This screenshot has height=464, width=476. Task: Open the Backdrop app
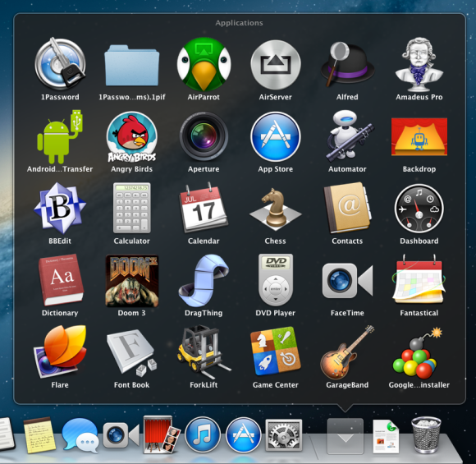419,137
